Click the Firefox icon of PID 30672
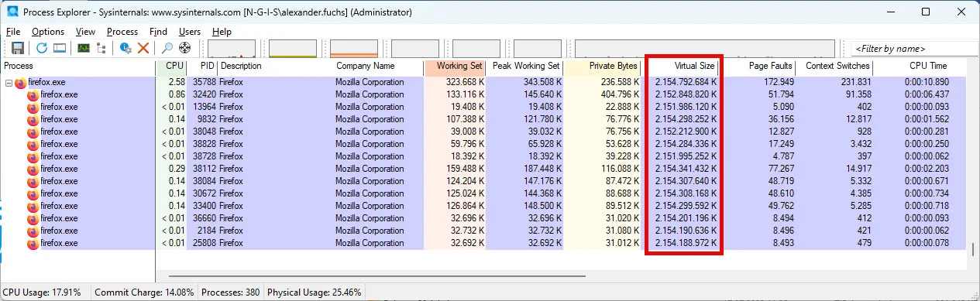This screenshot has width=980, height=301. point(33,193)
